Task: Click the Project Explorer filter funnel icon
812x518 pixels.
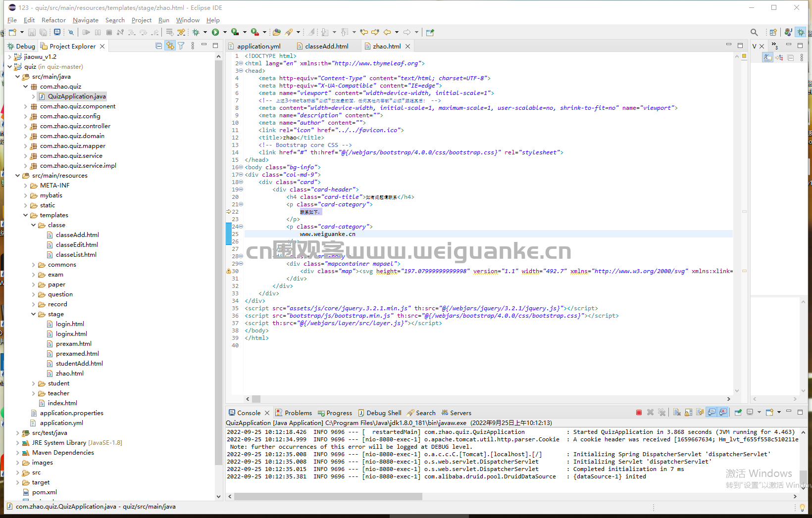Action: [x=181, y=46]
